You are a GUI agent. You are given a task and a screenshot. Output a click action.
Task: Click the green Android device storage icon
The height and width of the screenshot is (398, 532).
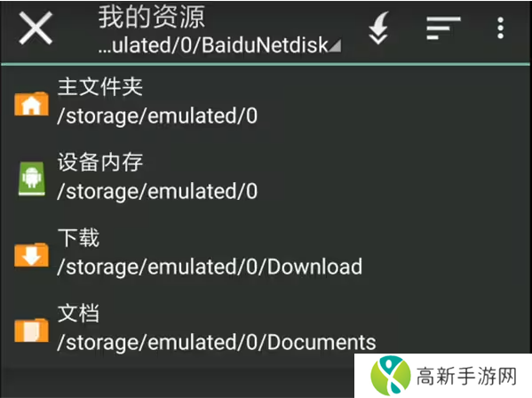[32, 179]
